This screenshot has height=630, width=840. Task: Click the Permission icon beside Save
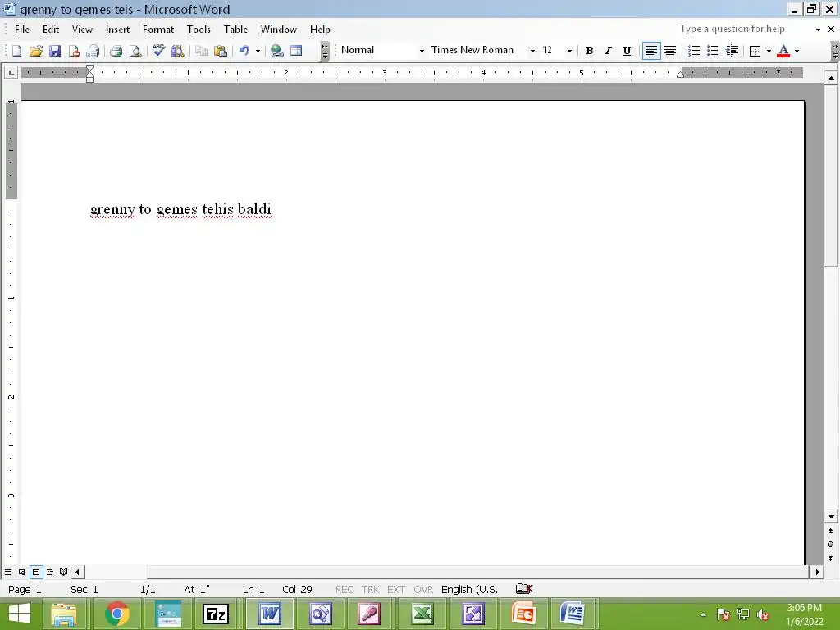click(x=74, y=51)
